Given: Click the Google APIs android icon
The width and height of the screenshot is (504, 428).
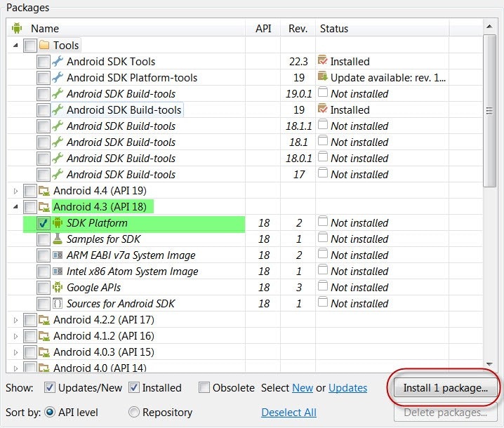Looking at the screenshot, I should click(58, 287).
